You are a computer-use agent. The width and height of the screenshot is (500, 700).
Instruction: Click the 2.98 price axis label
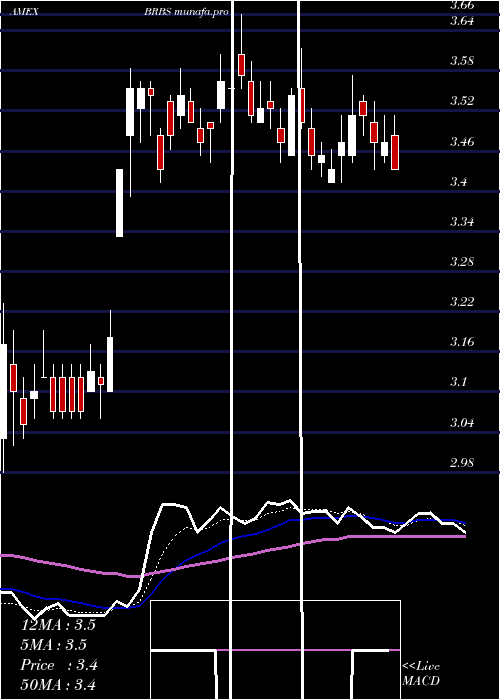click(x=462, y=462)
